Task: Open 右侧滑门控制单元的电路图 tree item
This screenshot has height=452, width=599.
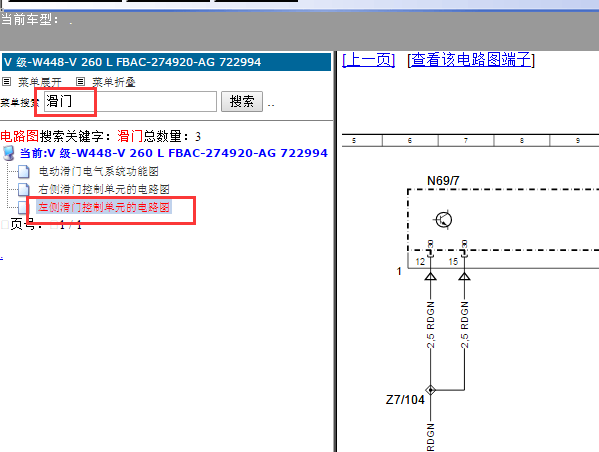Action: tap(104, 189)
